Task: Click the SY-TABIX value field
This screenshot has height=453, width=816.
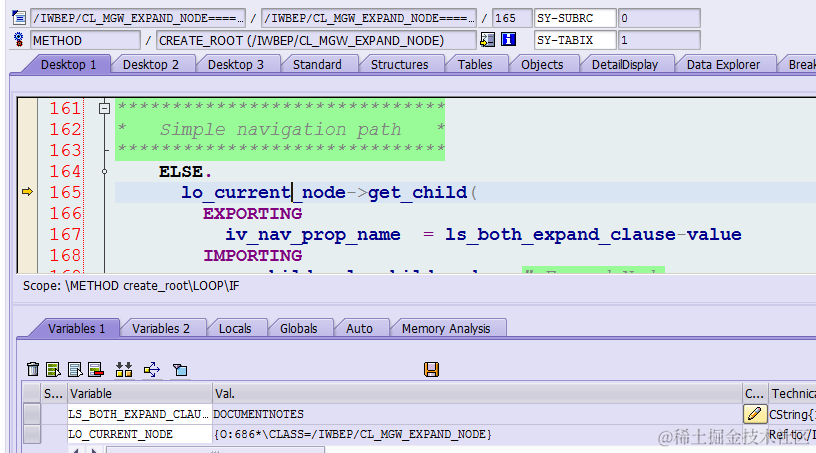Action: (658, 40)
